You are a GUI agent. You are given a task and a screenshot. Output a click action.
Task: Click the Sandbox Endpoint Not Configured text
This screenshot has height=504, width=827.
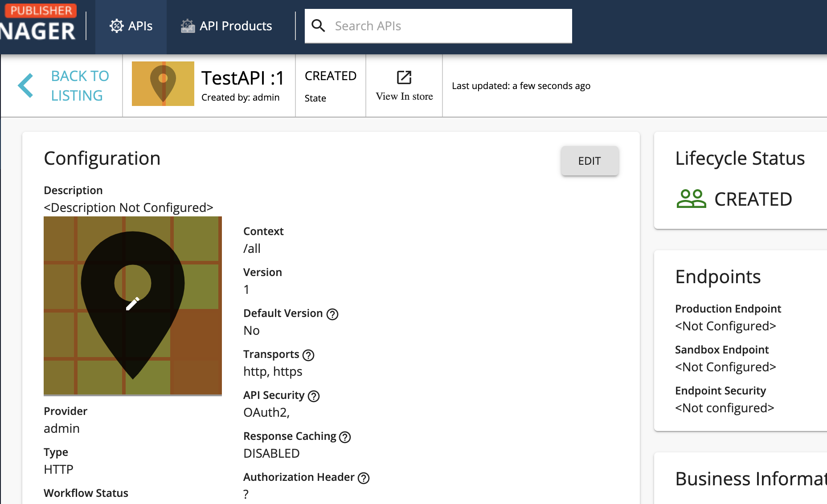click(725, 367)
